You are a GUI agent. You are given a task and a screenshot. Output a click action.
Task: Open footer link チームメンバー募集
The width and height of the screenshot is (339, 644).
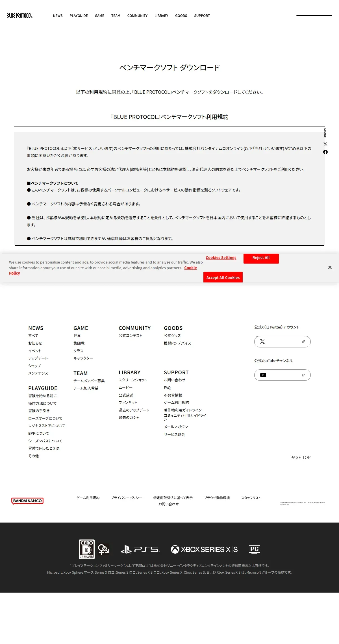pos(89,381)
